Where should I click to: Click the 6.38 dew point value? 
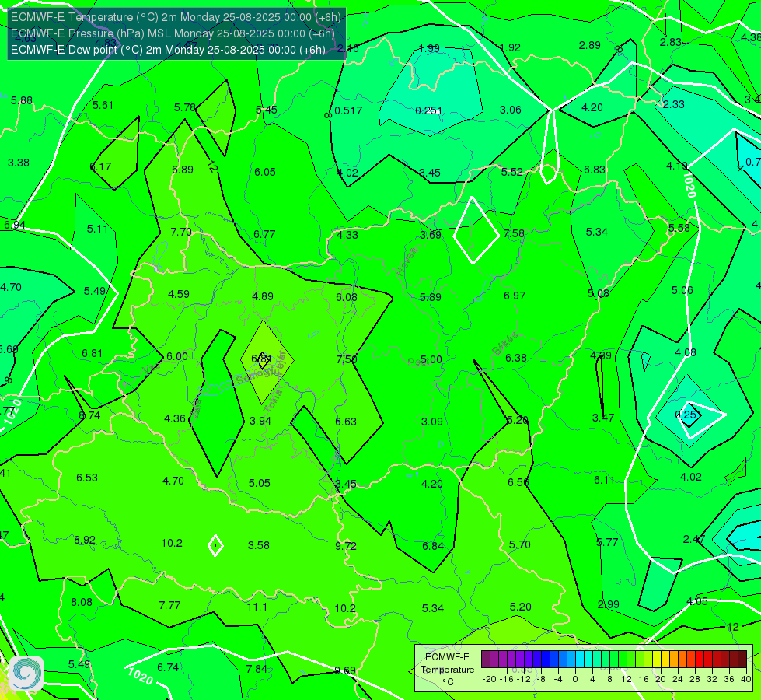[x=516, y=358]
